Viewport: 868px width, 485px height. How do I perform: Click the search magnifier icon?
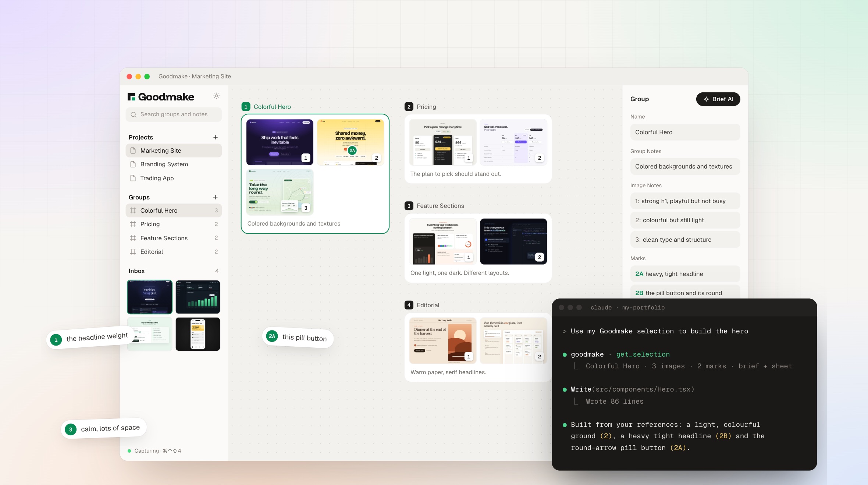[x=134, y=114]
